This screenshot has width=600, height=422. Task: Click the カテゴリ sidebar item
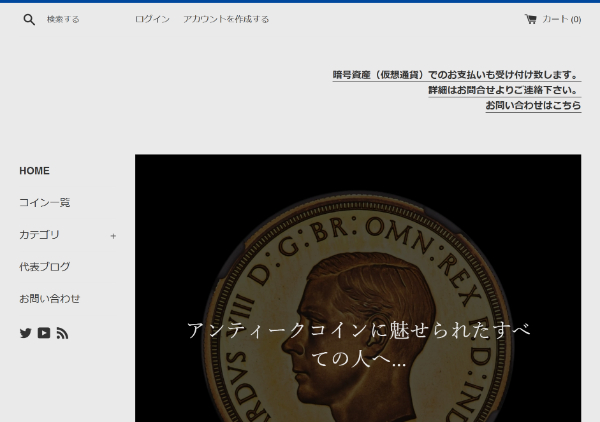(x=39, y=235)
